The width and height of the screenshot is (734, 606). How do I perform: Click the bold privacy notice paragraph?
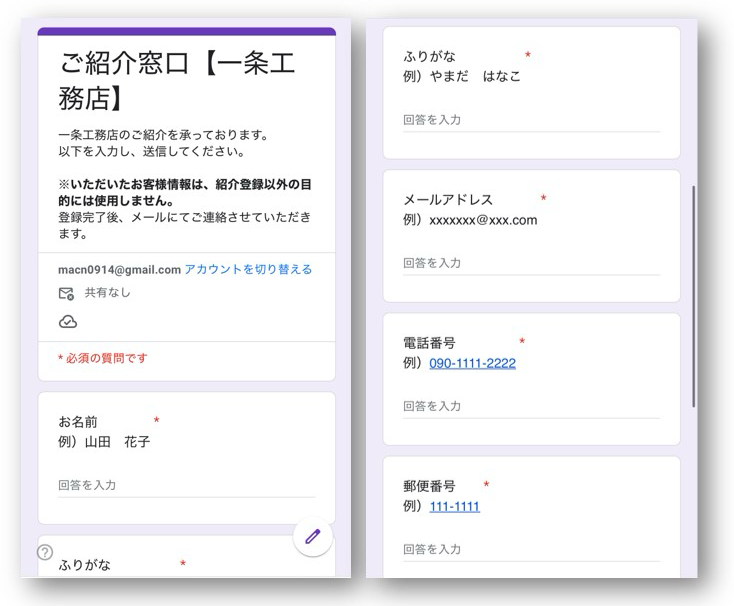pyautogui.click(x=185, y=192)
